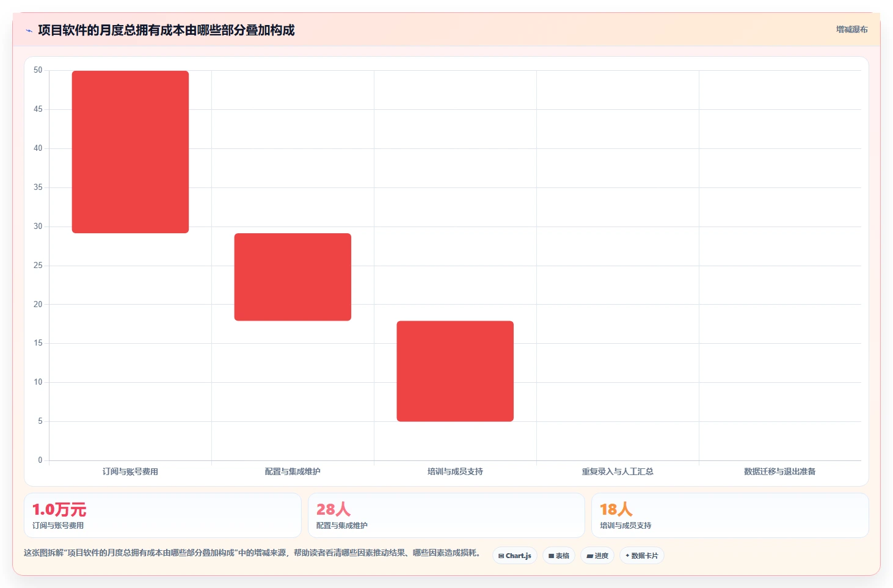
Task: Click x-axis label 订阅与账号费用
Action: pyautogui.click(x=130, y=471)
